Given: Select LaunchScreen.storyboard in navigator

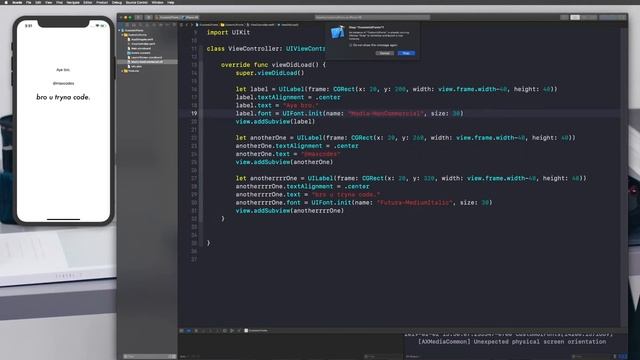Looking at the screenshot, I should (144, 58).
